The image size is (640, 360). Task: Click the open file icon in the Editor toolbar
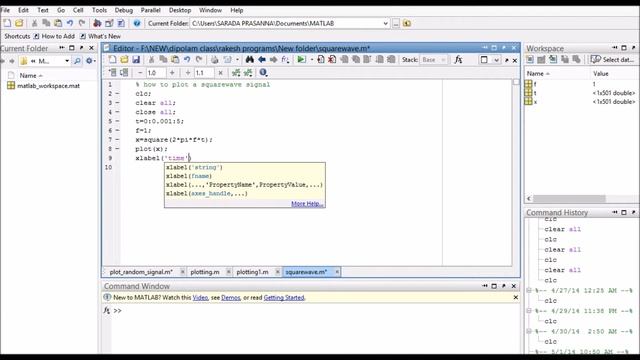124,60
